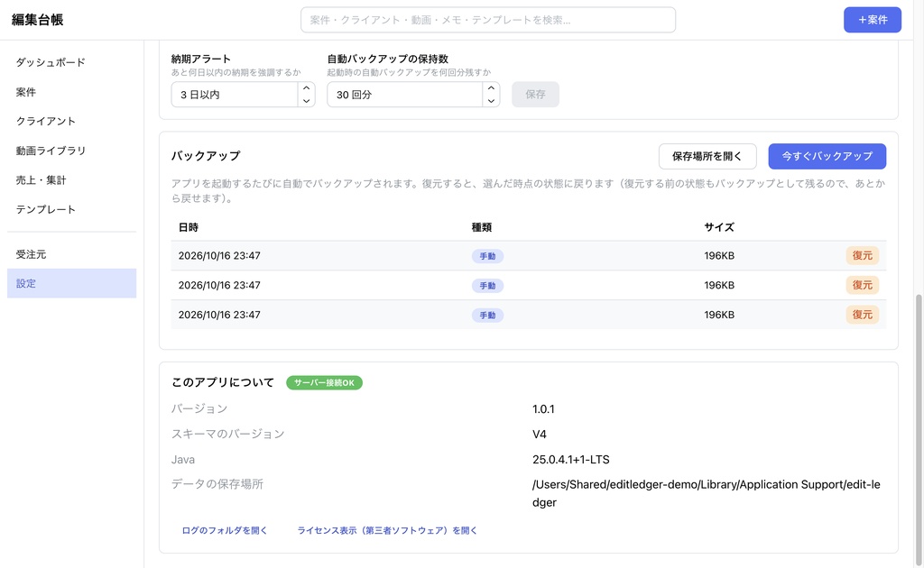
Task: Click the greyed-out 保存 button
Action: pyautogui.click(x=535, y=94)
